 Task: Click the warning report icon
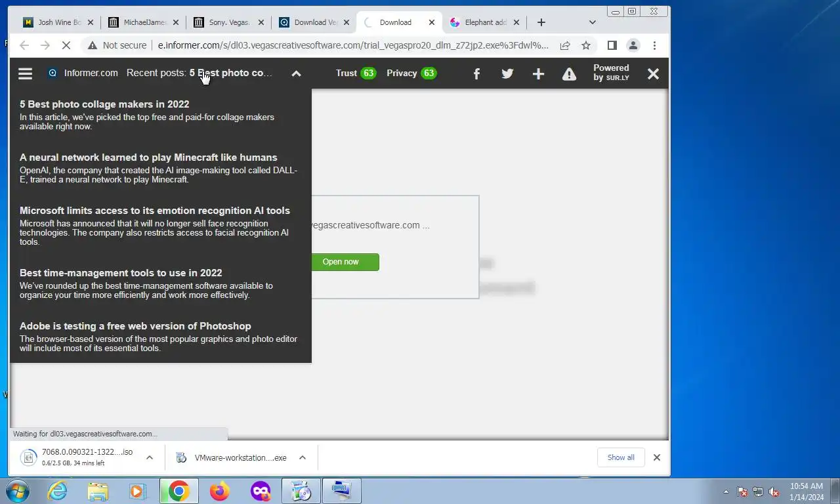[569, 73]
